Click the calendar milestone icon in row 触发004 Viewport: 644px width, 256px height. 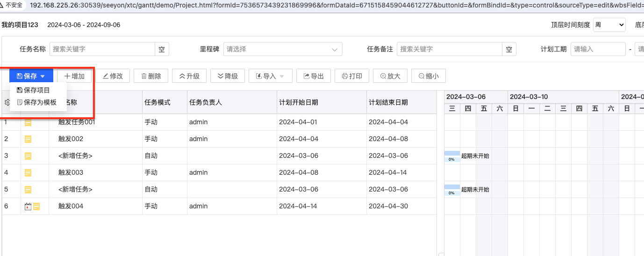pyautogui.click(x=28, y=206)
